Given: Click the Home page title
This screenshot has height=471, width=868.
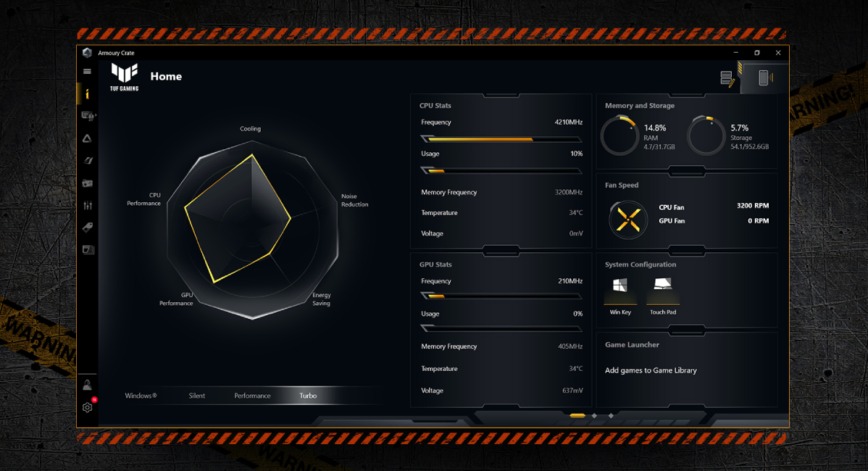Looking at the screenshot, I should pyautogui.click(x=166, y=76).
